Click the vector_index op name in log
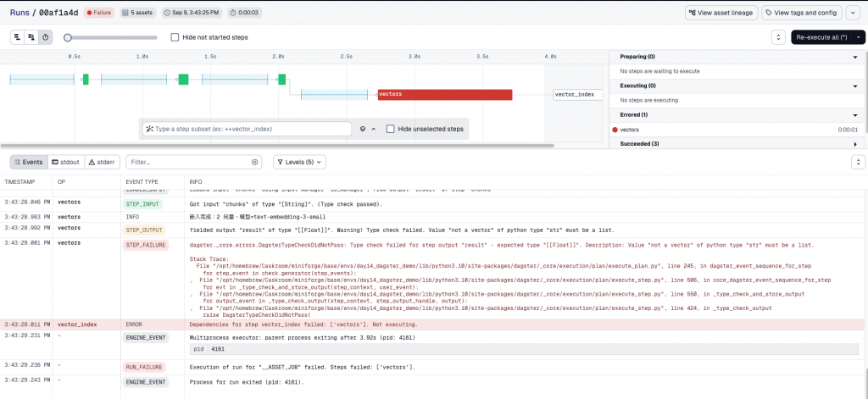The height and width of the screenshot is (399, 868). coord(77,324)
